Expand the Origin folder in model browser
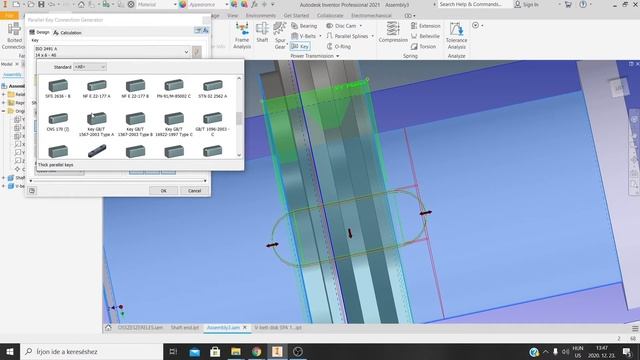The width and height of the screenshot is (640, 360). [x=4, y=111]
